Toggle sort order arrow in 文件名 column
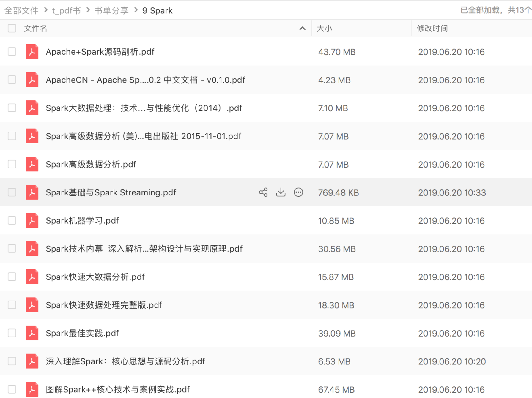This screenshot has height=398, width=532. (x=302, y=29)
